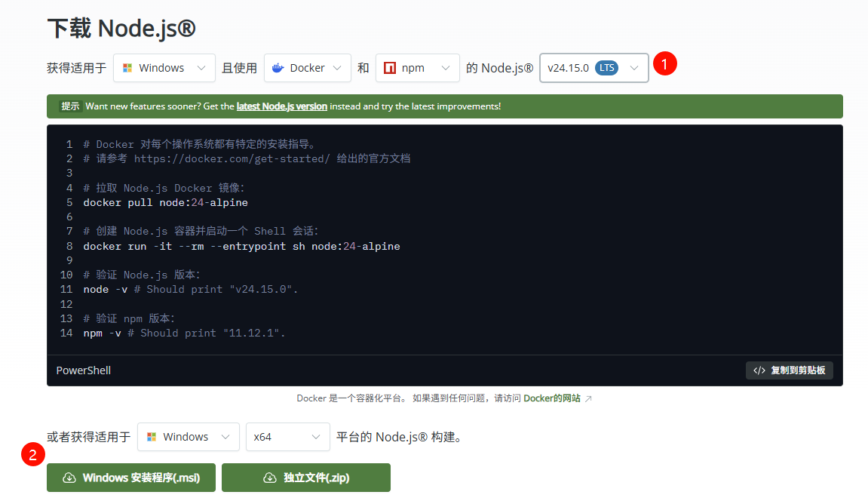Click the npm logo icon
Screen dimensions: 868x504
(x=390, y=68)
